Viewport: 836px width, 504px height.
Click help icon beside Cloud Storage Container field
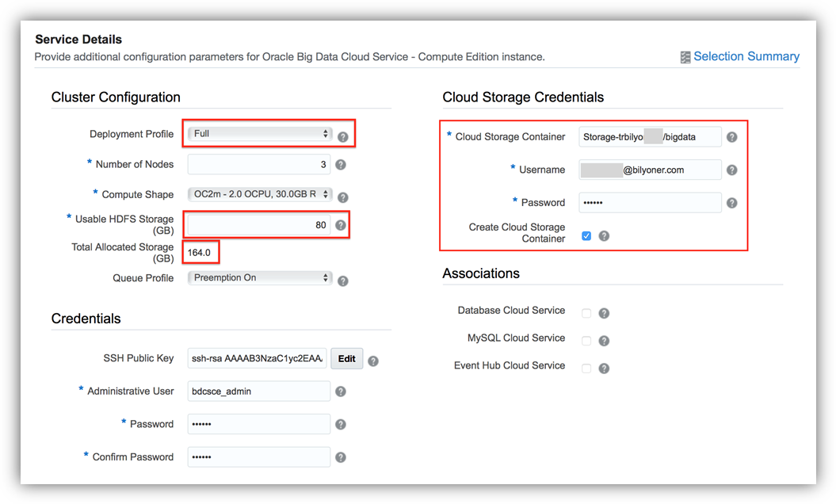click(x=732, y=137)
